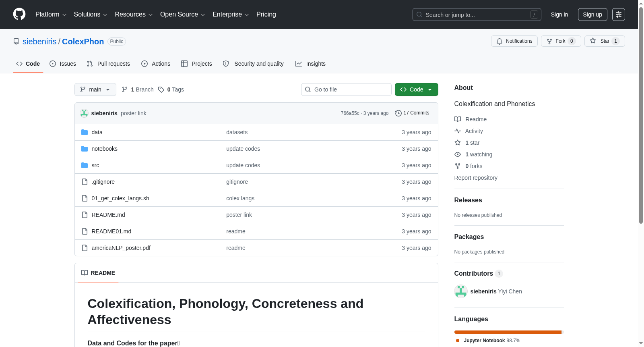The image size is (644, 347).
Task: Open the command palette icon button
Action: pos(619,15)
